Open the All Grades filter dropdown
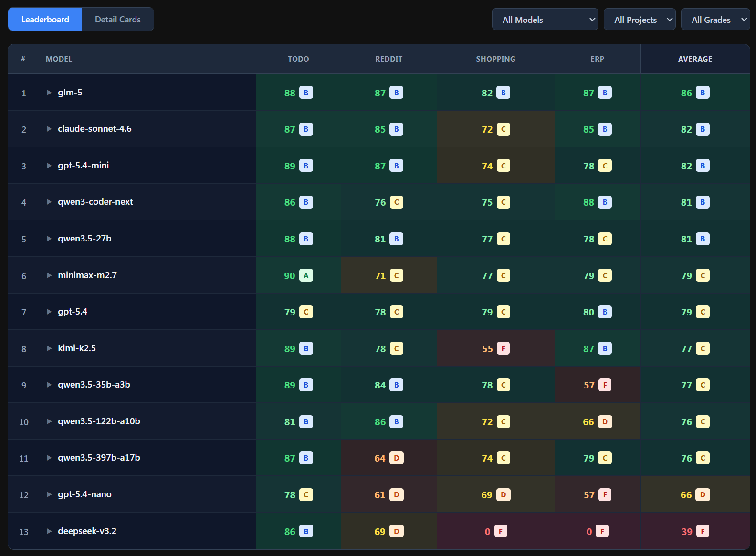 715,20
